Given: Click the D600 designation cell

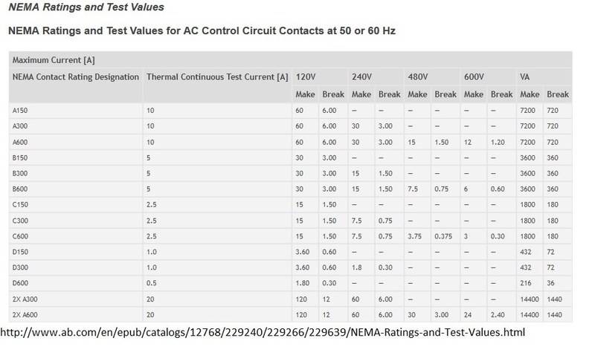Looking at the screenshot, I should click(x=22, y=285).
